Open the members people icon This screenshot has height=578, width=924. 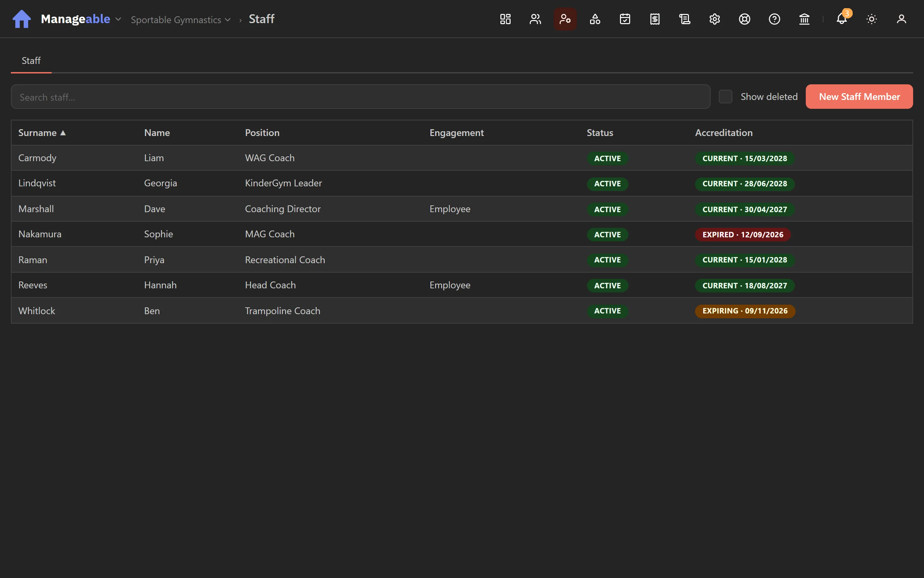click(x=535, y=19)
